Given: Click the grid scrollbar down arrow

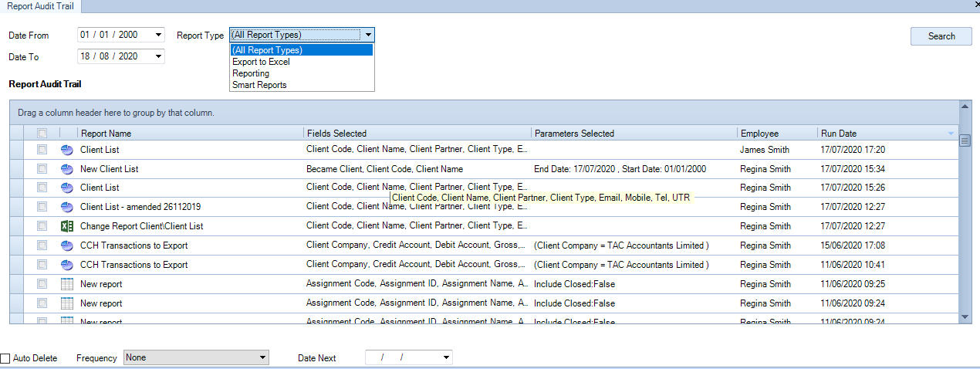Looking at the screenshot, I should point(965,317).
